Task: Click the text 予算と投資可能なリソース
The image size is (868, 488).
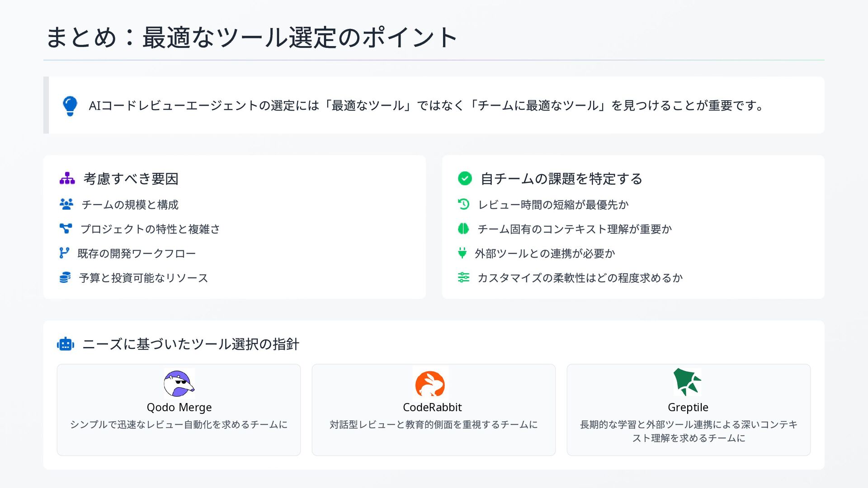Action: point(143,278)
